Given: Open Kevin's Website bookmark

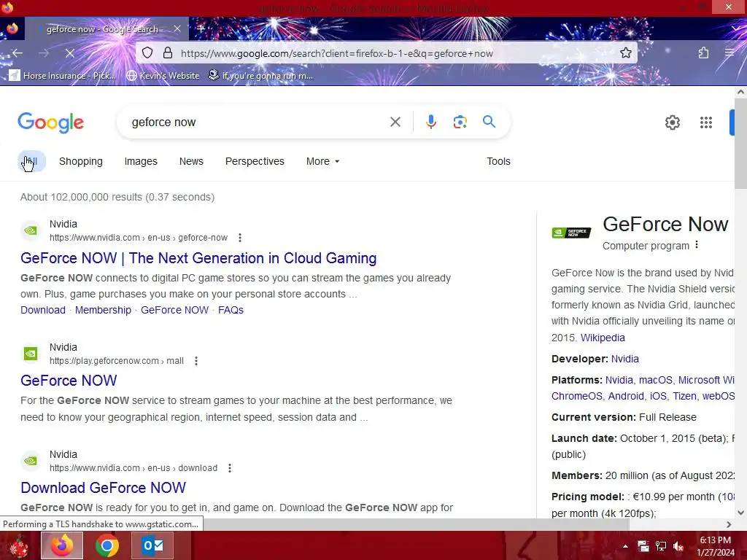Looking at the screenshot, I should pos(163,75).
